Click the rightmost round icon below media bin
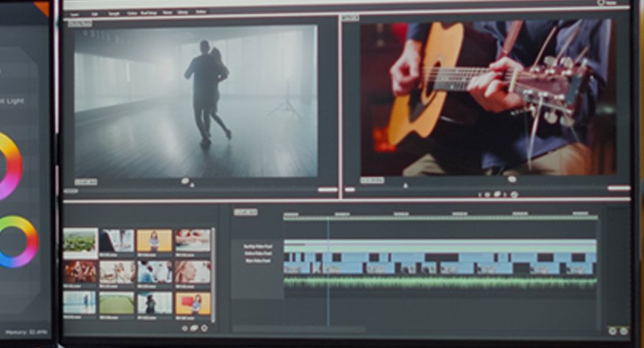 (x=204, y=328)
